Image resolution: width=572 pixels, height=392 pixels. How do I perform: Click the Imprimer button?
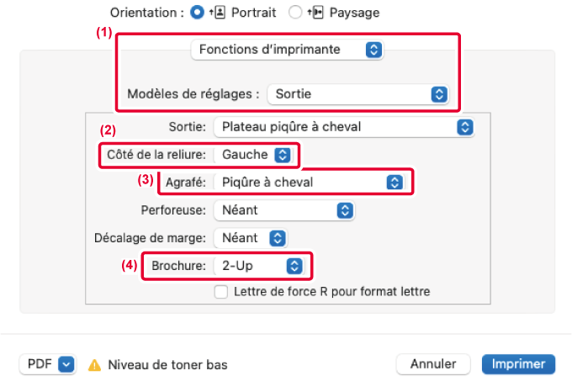(x=518, y=364)
